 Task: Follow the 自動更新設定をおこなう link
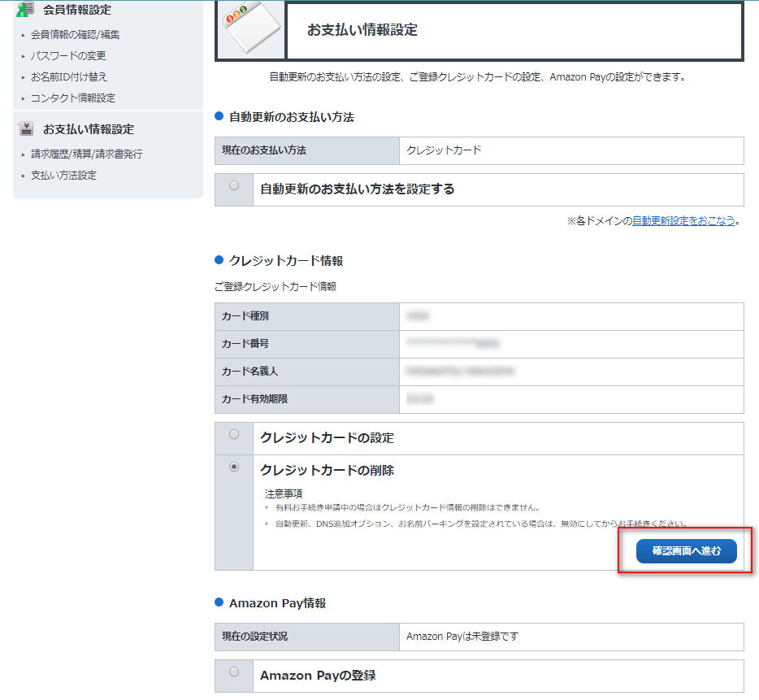pos(683,220)
